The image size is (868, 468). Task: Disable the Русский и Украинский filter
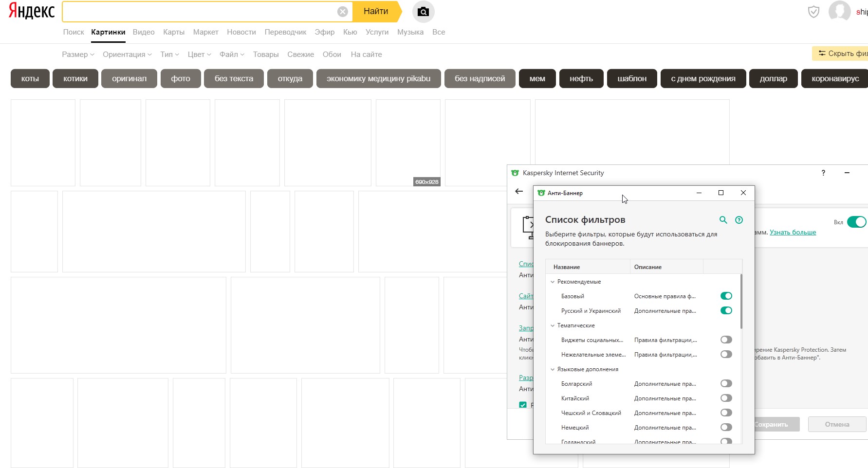click(726, 310)
